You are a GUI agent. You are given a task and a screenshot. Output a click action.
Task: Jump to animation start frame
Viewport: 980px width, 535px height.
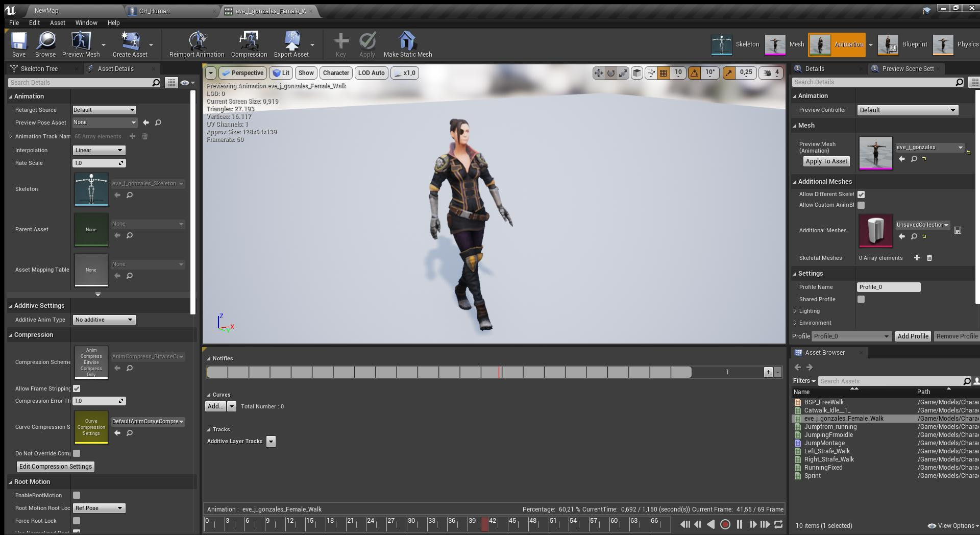(x=685, y=524)
